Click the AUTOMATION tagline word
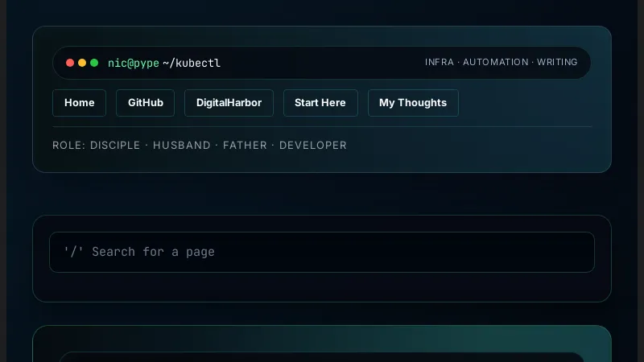644x362 pixels. [496, 63]
